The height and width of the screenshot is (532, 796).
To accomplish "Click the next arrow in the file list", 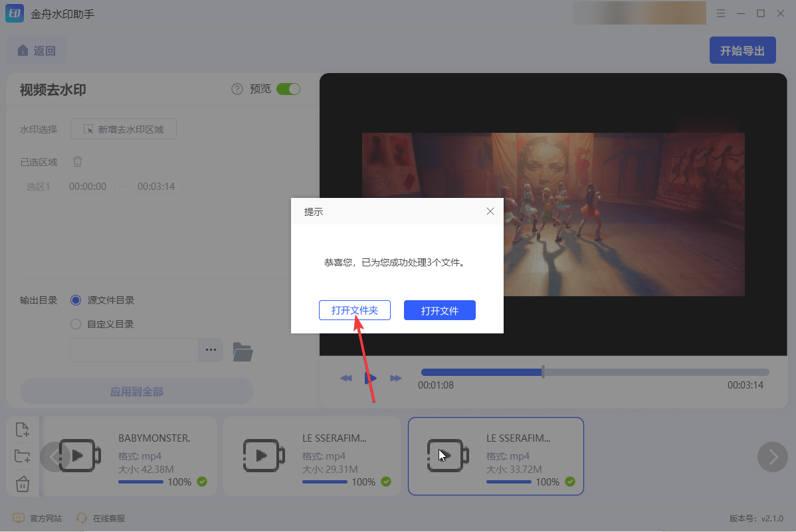I will [772, 457].
